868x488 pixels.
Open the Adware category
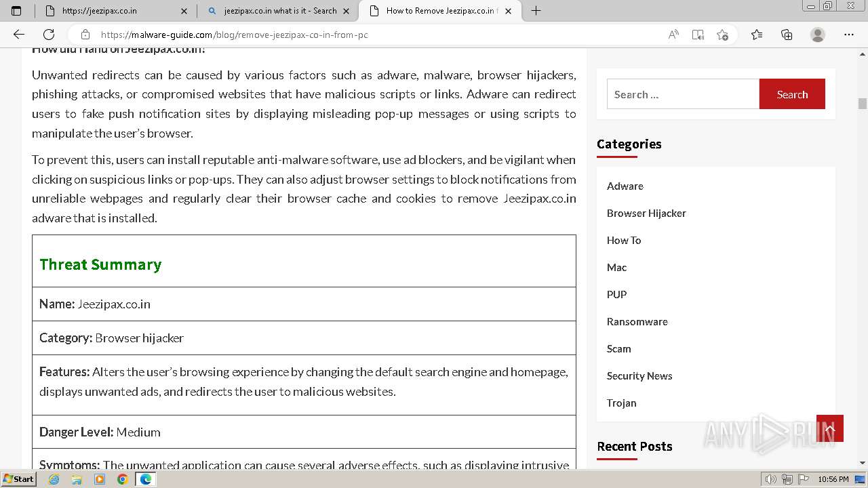[625, 186]
